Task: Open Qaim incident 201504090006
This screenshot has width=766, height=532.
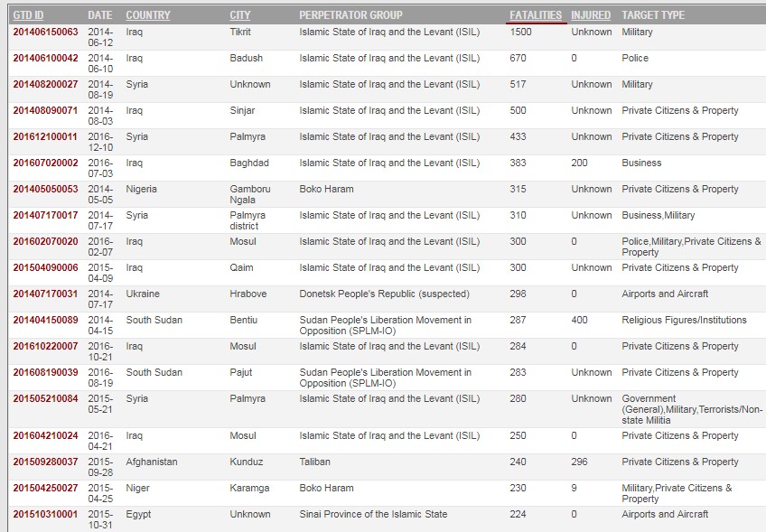Action: [x=45, y=268]
